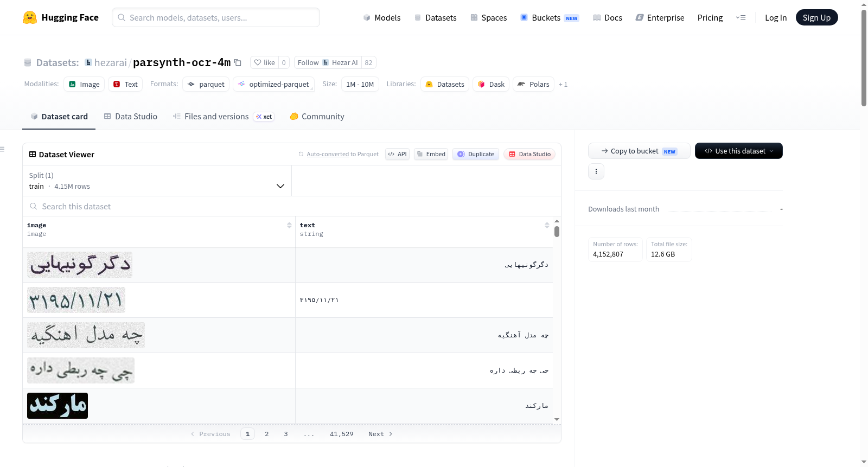
Task: Select the Text modality tag
Action: (125, 84)
